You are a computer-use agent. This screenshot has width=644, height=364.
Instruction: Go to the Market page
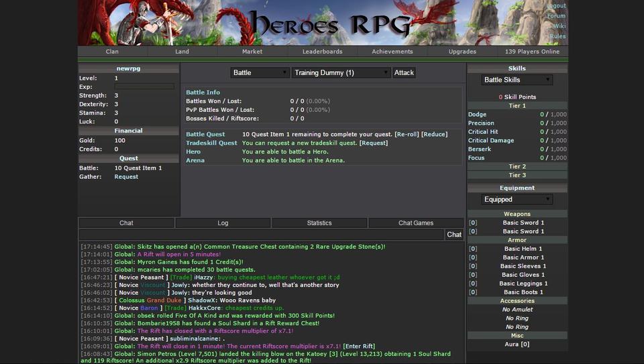click(252, 52)
